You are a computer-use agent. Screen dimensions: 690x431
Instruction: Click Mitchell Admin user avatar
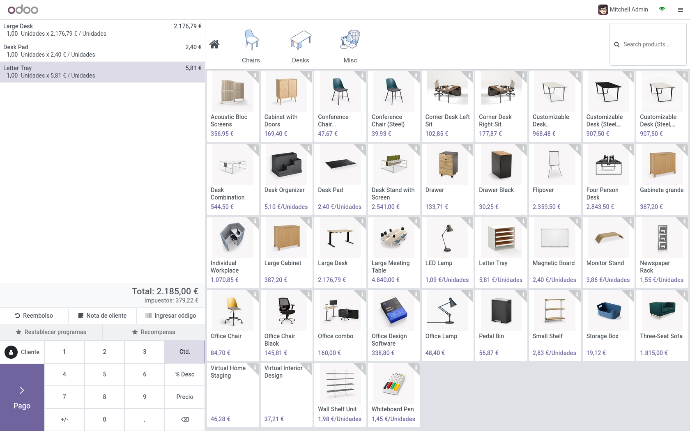pyautogui.click(x=602, y=9)
